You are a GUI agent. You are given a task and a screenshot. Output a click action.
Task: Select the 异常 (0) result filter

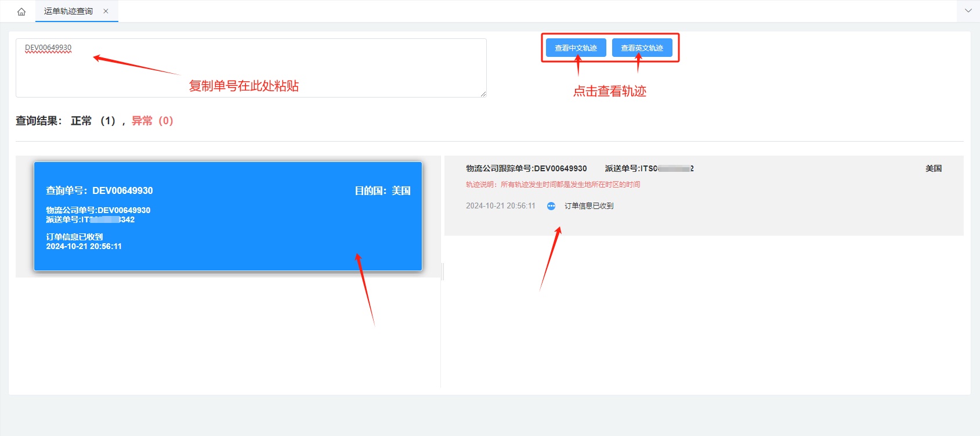pyautogui.click(x=152, y=121)
